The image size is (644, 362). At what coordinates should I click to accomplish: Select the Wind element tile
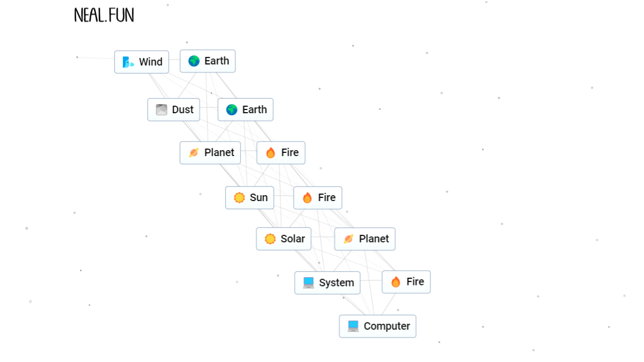click(x=141, y=62)
